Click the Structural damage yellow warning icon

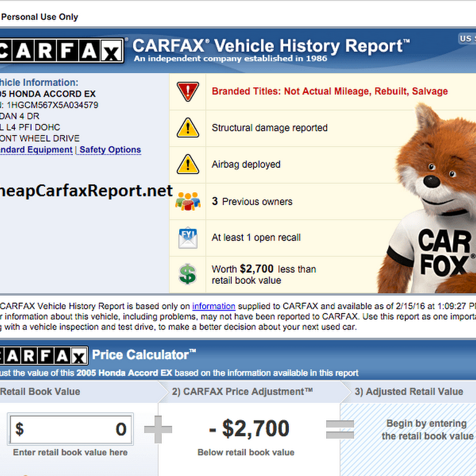point(188,128)
